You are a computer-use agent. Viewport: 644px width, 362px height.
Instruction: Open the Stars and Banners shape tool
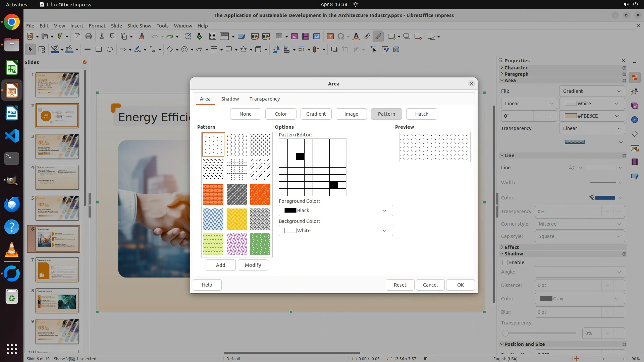[x=244, y=50]
